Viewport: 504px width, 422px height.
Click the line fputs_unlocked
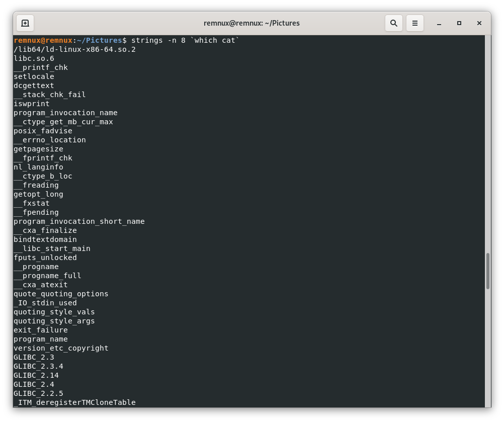tap(45, 258)
